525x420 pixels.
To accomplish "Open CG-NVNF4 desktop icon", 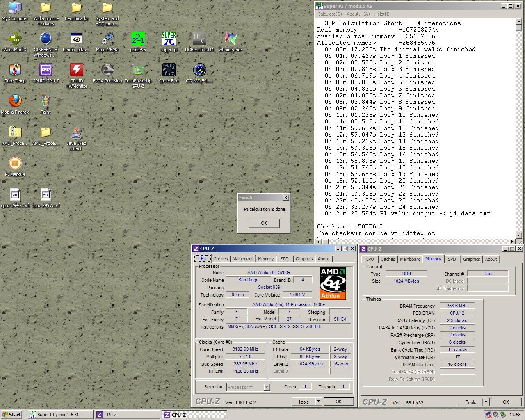I will 199,73.
